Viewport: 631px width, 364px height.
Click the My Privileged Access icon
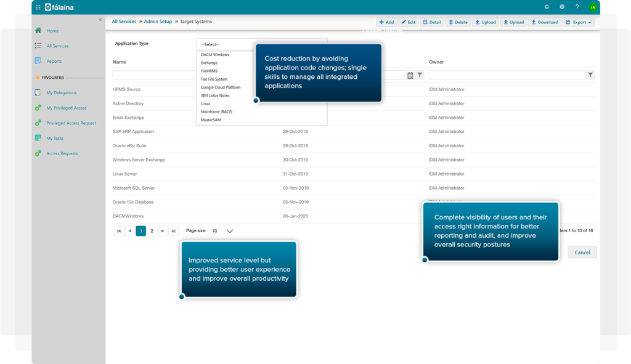(38, 108)
